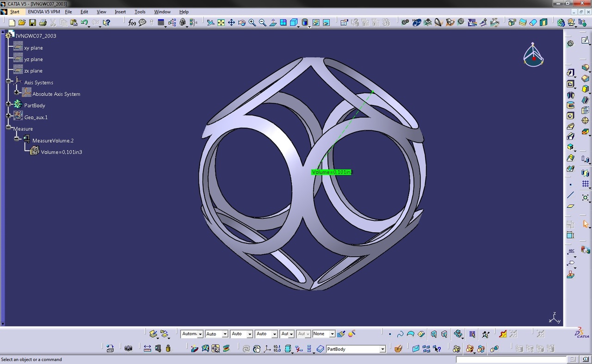Open the Design Table icon
Image resolution: width=592 pixels, height=364 pixels.
point(161,22)
